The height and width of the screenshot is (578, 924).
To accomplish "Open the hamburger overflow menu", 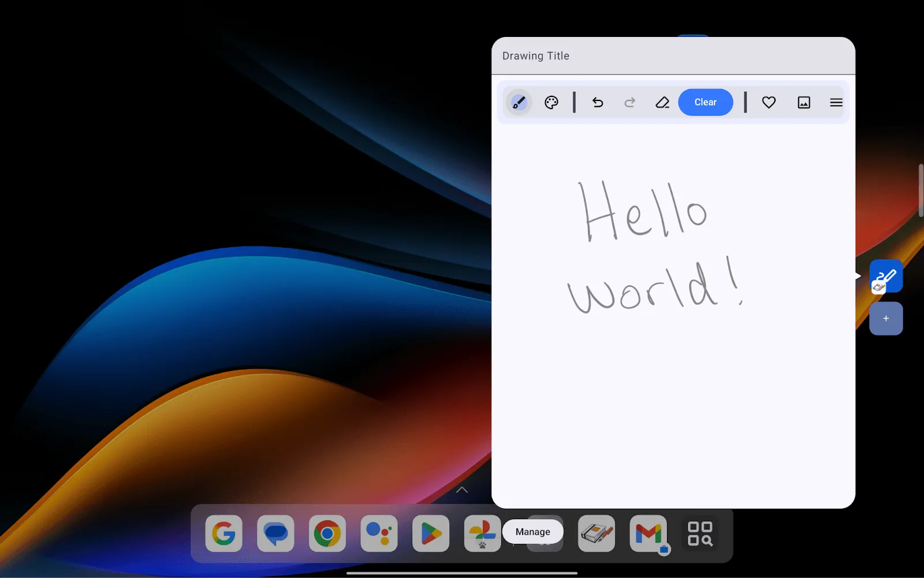I will pos(836,102).
